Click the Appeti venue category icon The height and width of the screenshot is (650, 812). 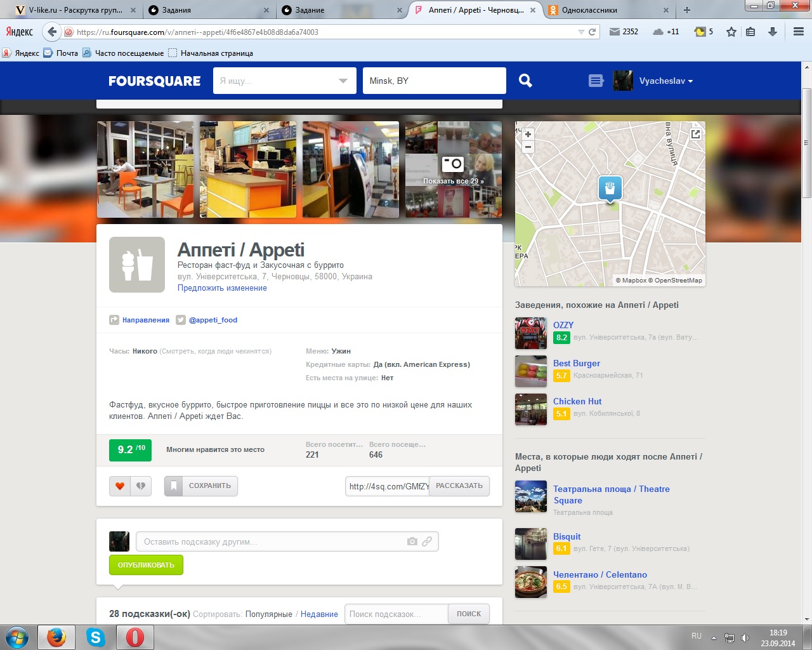(x=137, y=265)
